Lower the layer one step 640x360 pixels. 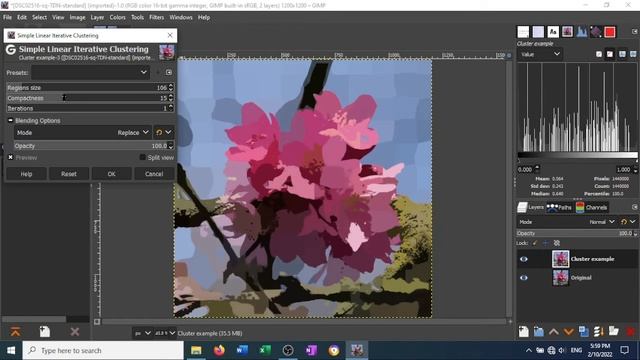[x=569, y=331]
